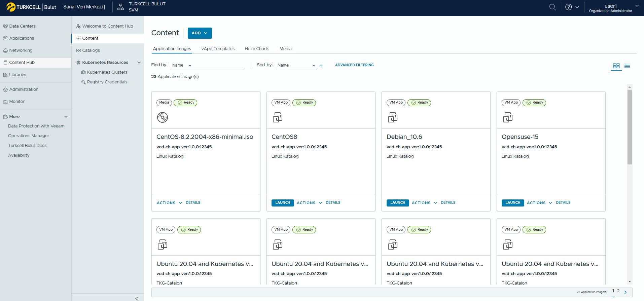Switch to Helm Charts tab

pos(257,49)
